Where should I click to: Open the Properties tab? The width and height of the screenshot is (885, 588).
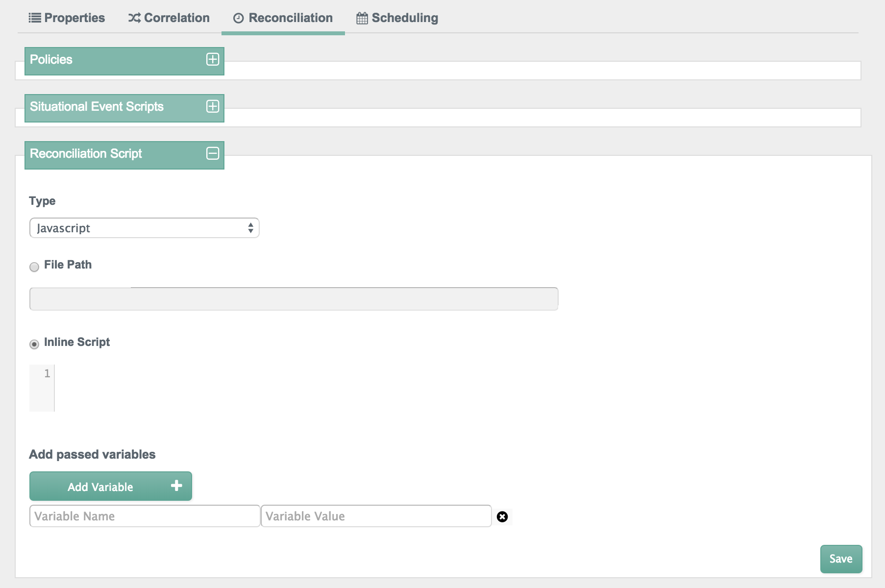tap(67, 18)
